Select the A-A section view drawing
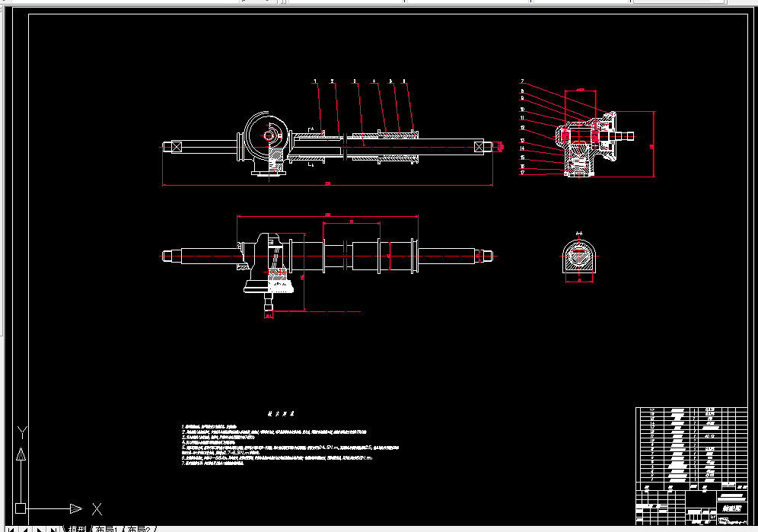This screenshot has height=532, width=758. (x=579, y=256)
